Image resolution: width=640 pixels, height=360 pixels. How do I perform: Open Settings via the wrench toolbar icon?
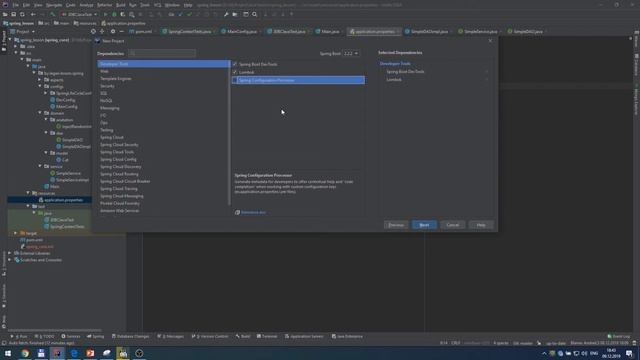[226, 14]
